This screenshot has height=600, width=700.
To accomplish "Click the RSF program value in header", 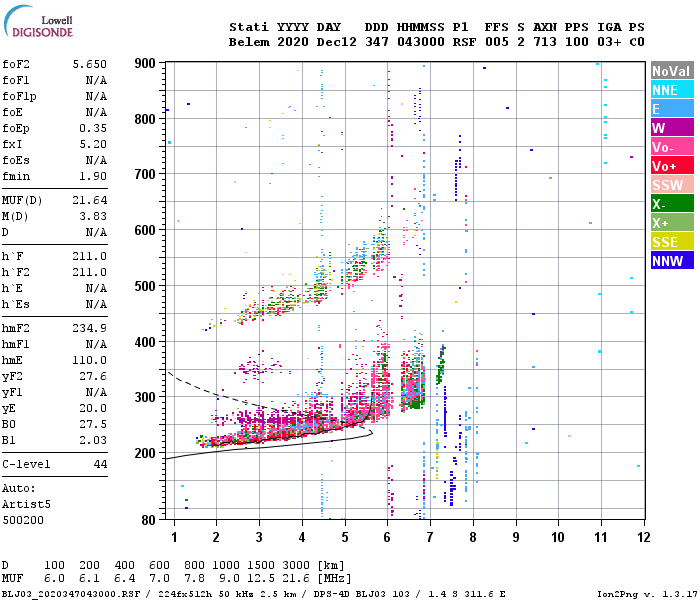I will click(464, 42).
